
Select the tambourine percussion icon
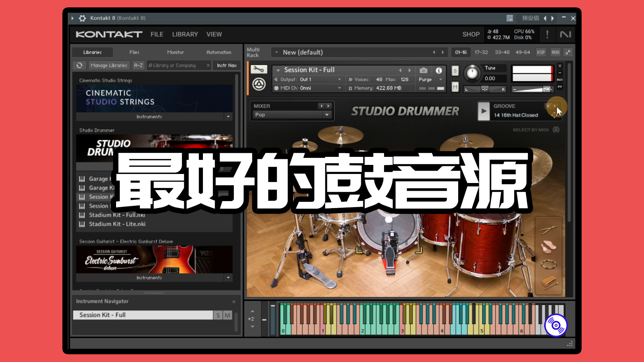click(x=548, y=264)
